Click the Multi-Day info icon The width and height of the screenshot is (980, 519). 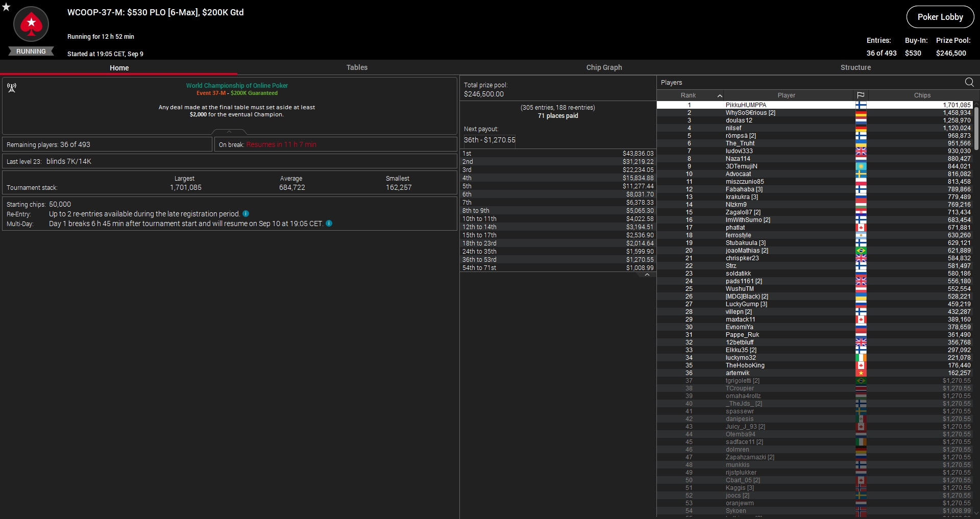coord(329,224)
